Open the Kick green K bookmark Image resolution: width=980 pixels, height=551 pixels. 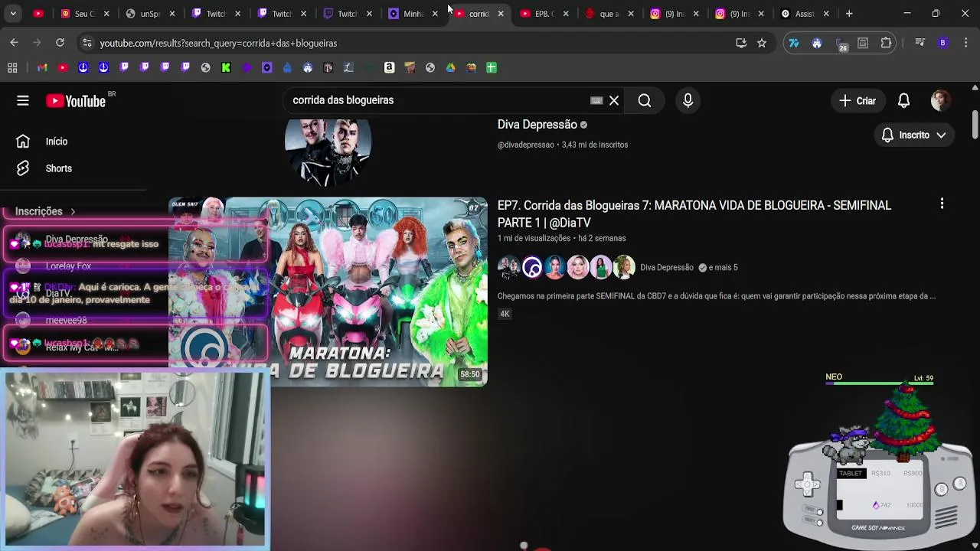click(226, 68)
